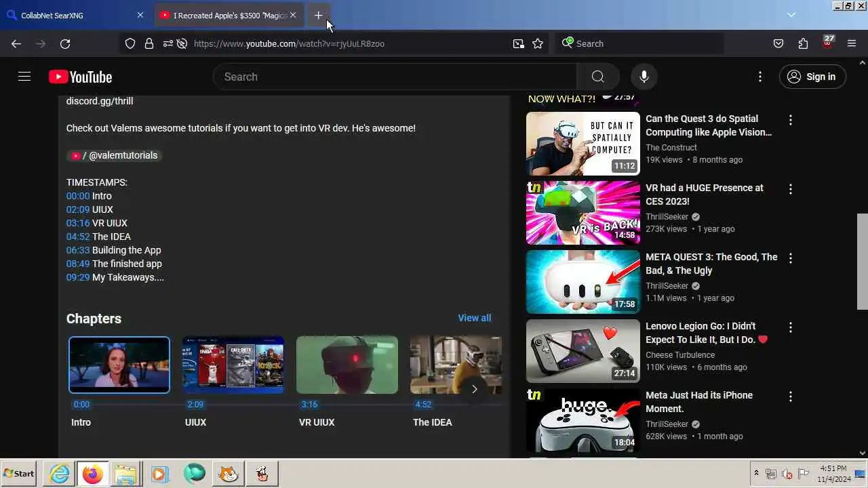Image resolution: width=868 pixels, height=488 pixels.
Task: Open options menu for Meta iPhone Moment video
Action: tap(790, 396)
